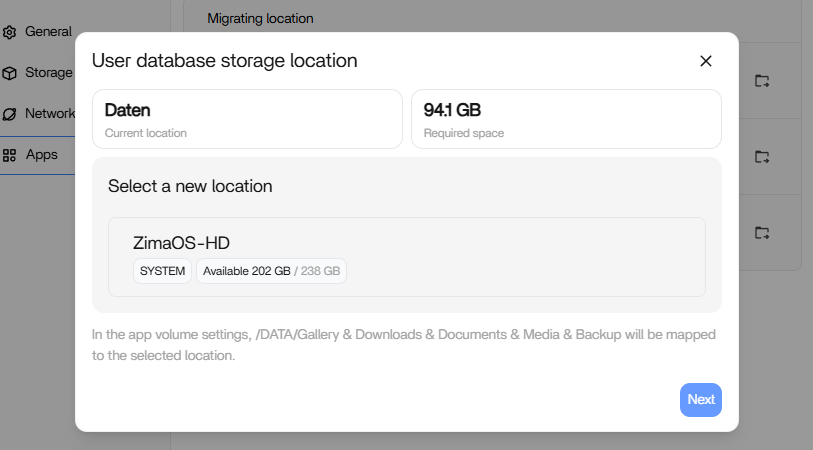This screenshot has height=450, width=813.
Task: Click the Available 202 GB badge
Action: pyautogui.click(x=271, y=271)
